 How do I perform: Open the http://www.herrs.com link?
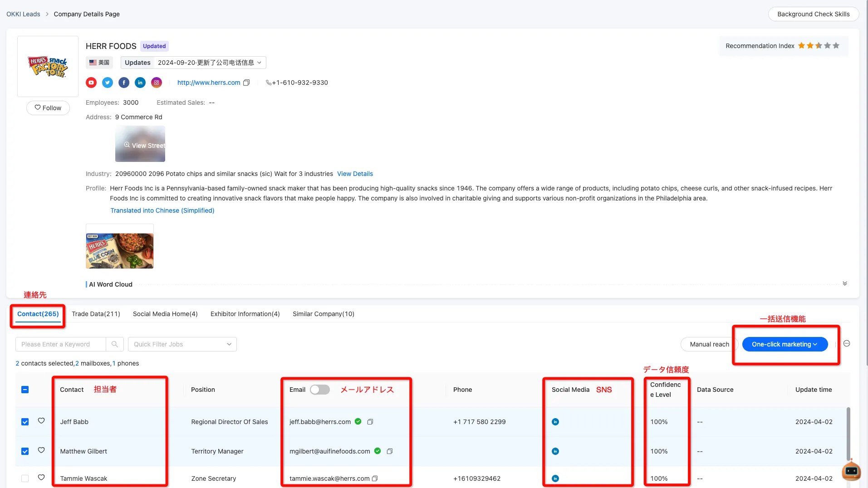(x=209, y=83)
